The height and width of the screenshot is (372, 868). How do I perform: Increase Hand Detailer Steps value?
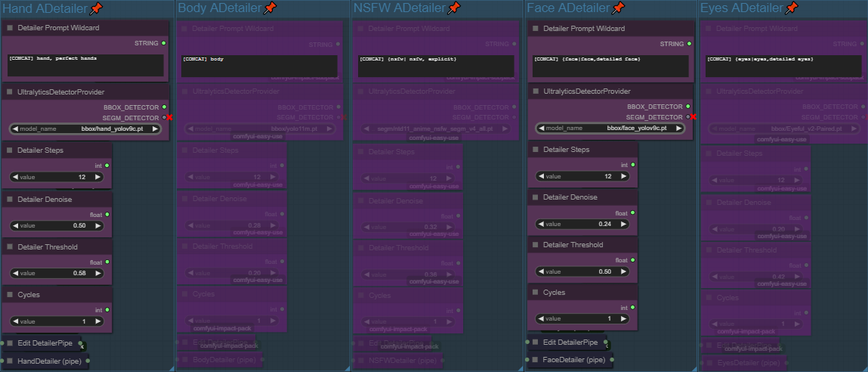[98, 177]
